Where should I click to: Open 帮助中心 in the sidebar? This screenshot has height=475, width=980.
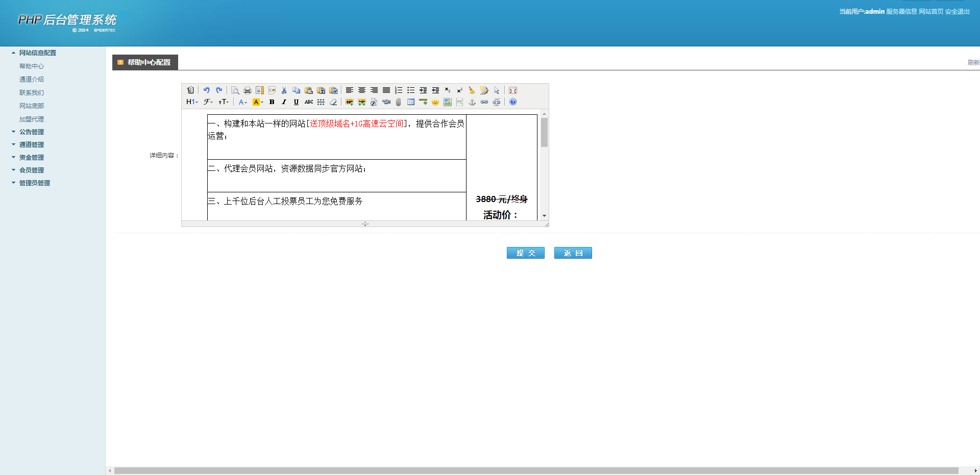[x=32, y=66]
